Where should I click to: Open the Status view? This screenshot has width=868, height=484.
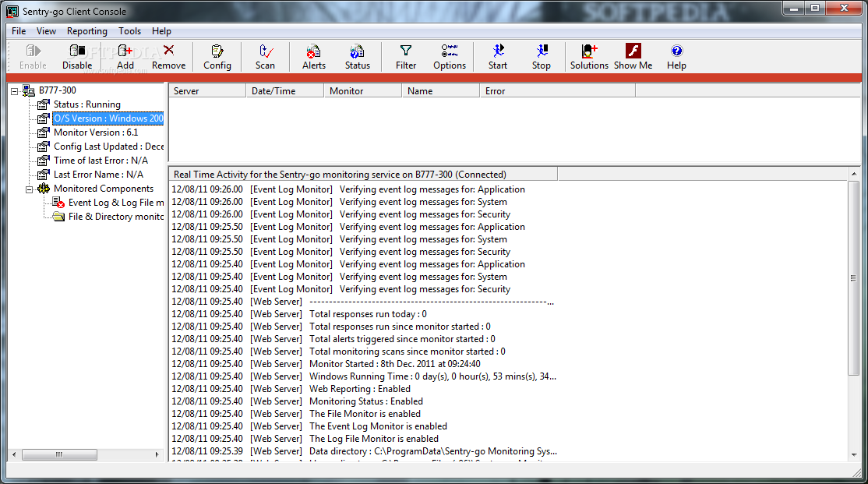pos(357,51)
